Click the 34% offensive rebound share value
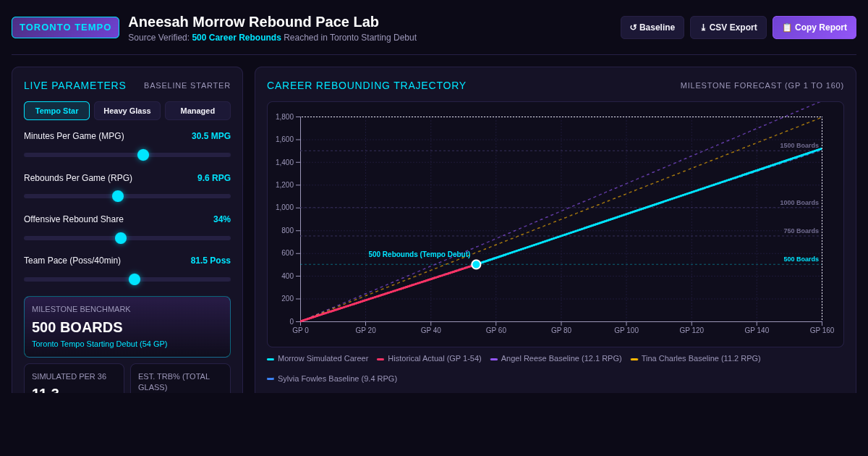868x456 pixels. pos(222,219)
